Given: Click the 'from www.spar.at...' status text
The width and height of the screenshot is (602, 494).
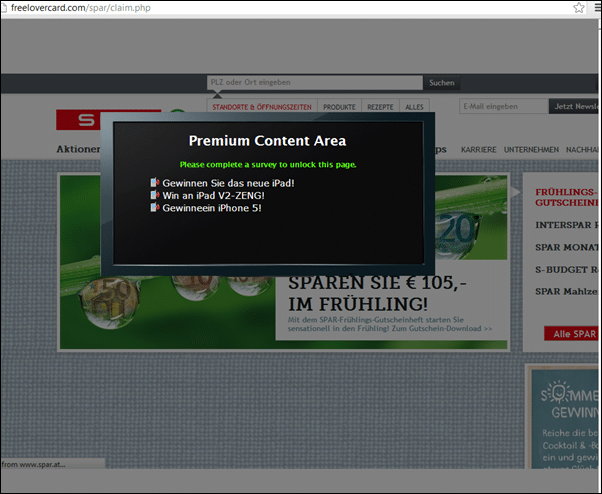Looking at the screenshot, I should pyautogui.click(x=33, y=464).
